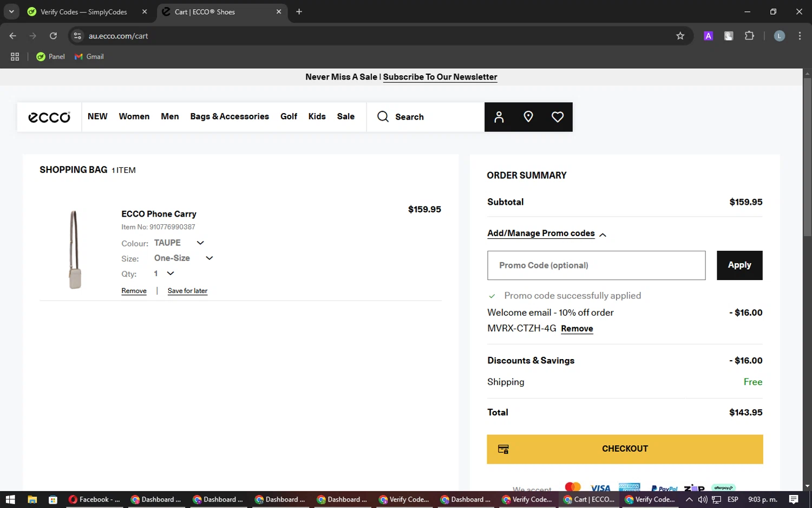Open the Chrome three-dot menu
Screen dimensions: 812x508
coord(800,36)
